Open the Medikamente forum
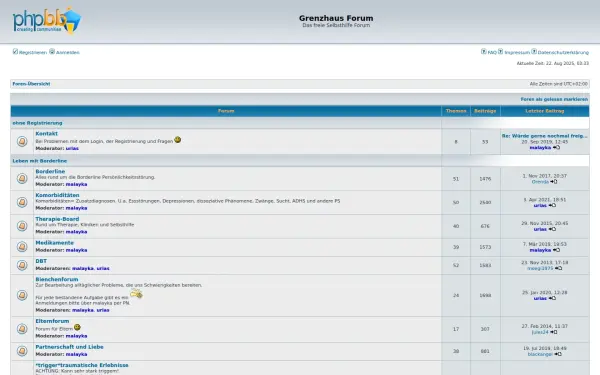Image resolution: width=600 pixels, height=375 pixels. 55,243
